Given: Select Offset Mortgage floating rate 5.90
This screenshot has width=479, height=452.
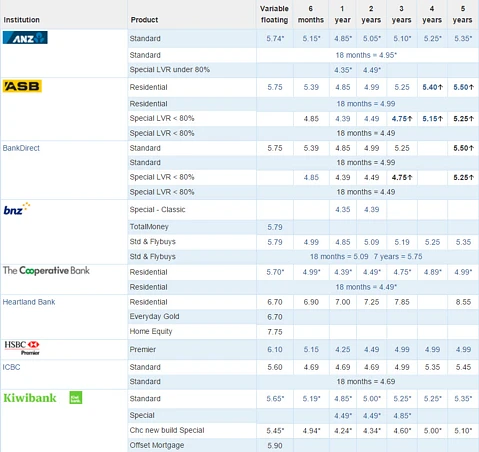Looking at the screenshot, I should coord(275,446).
